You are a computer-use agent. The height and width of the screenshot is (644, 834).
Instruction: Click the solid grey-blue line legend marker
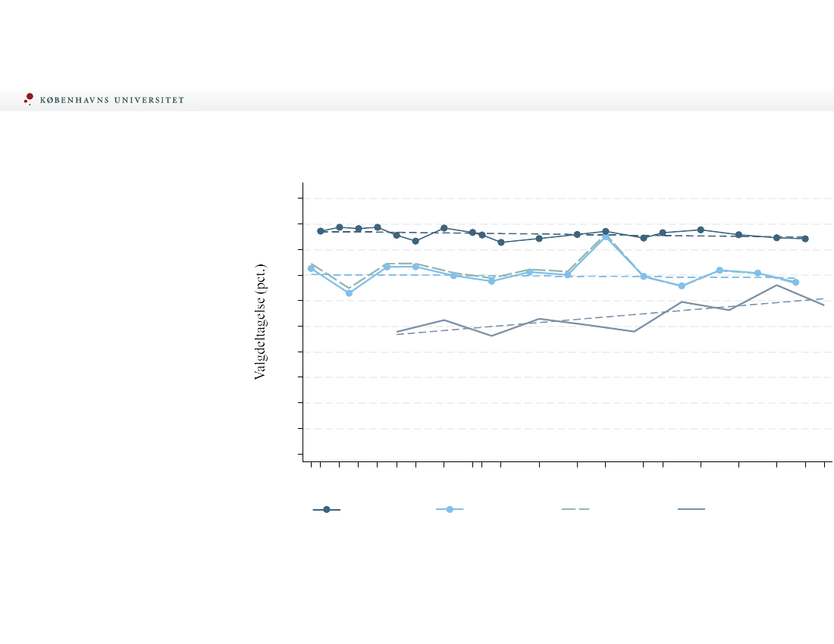coord(691,509)
